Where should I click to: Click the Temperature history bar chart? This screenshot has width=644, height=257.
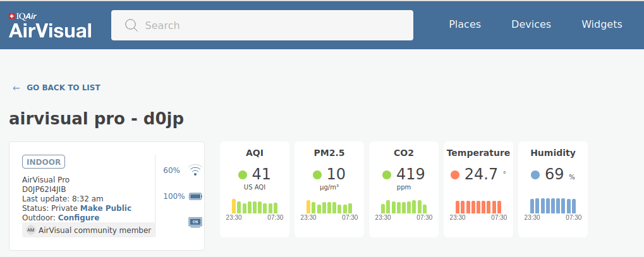click(x=478, y=207)
